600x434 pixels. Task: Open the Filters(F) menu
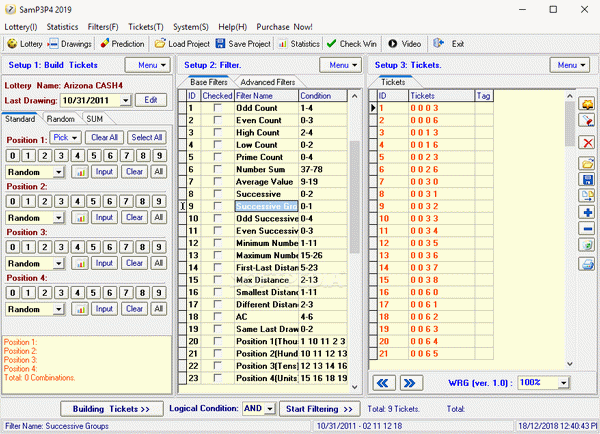[103, 27]
